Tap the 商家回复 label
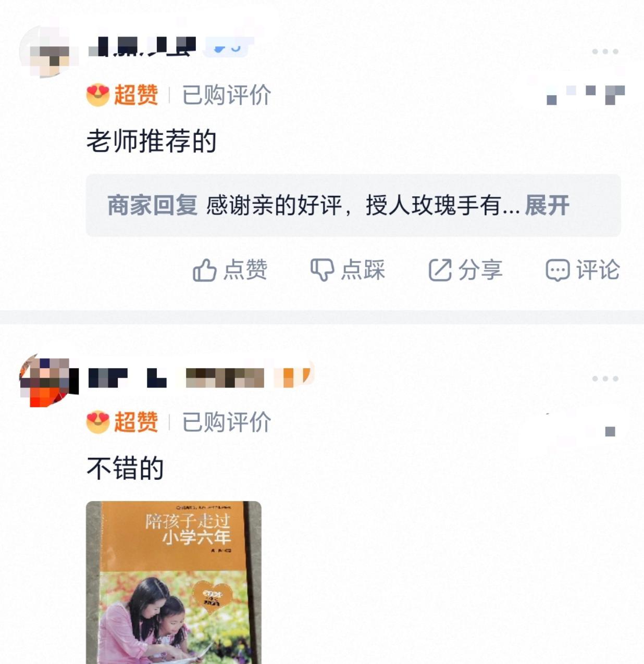 point(152,205)
